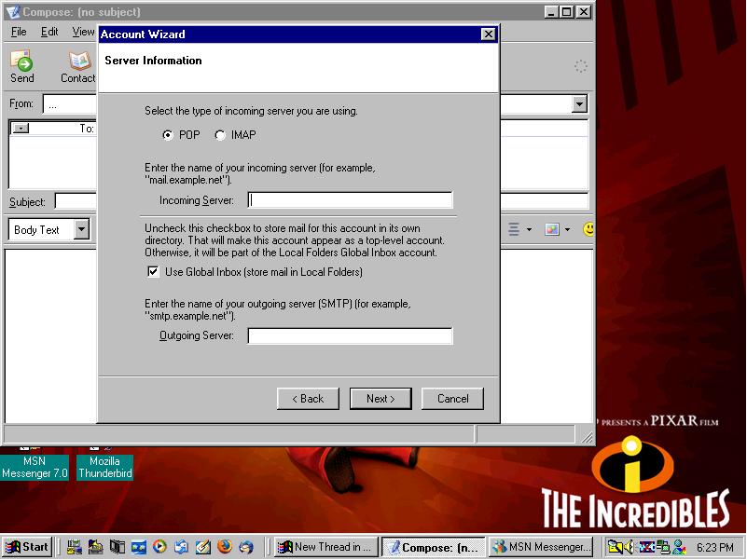Choose the IMAP radio button

(220, 135)
